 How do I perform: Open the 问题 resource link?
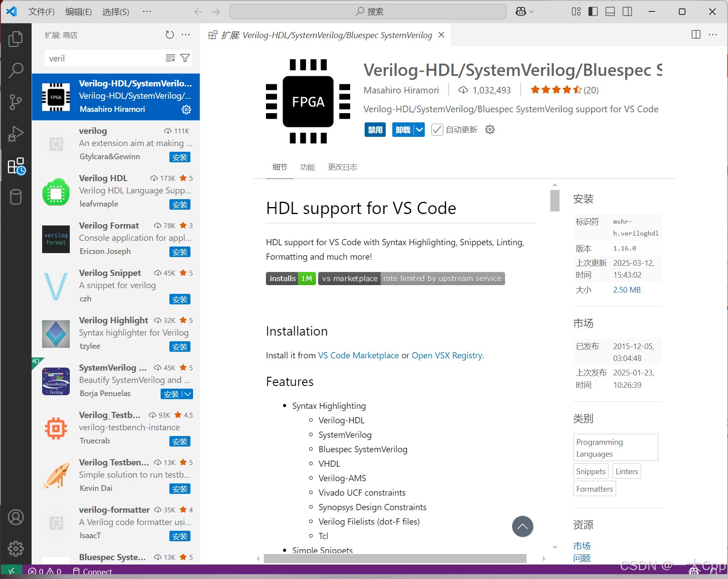582,558
